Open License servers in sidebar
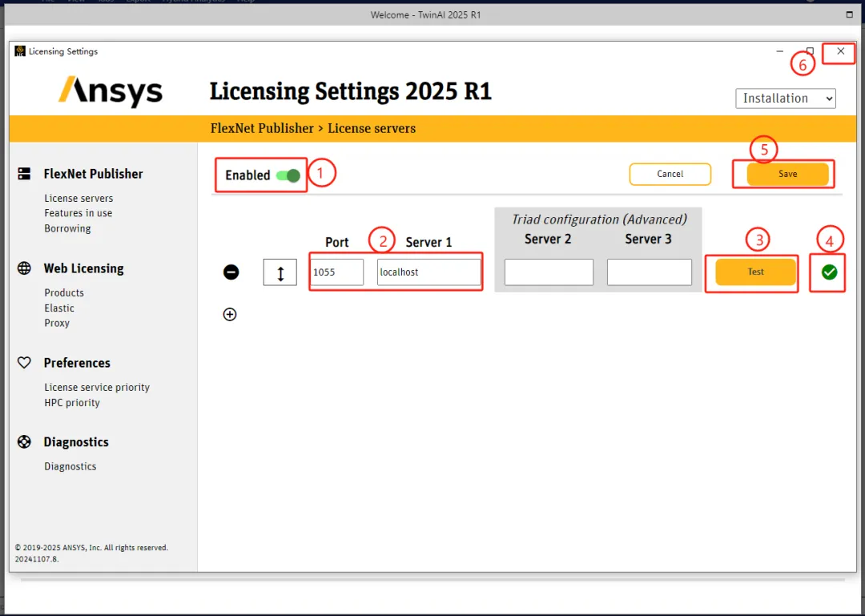This screenshot has width=865, height=616. click(x=78, y=198)
